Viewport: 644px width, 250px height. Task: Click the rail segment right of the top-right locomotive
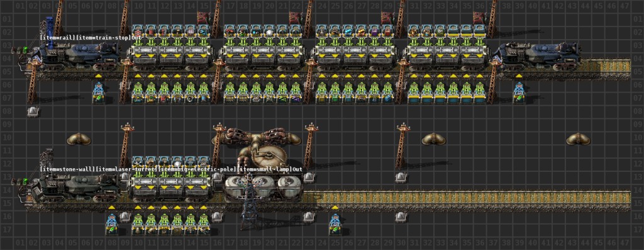pos(606,69)
